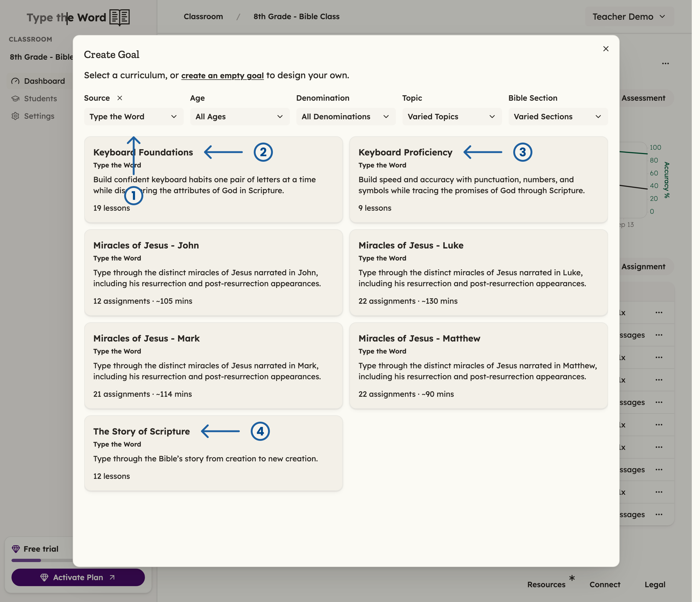Select the Keyboard Foundations curriculum card
Image resolution: width=700 pixels, height=602 pixels.
(x=214, y=180)
